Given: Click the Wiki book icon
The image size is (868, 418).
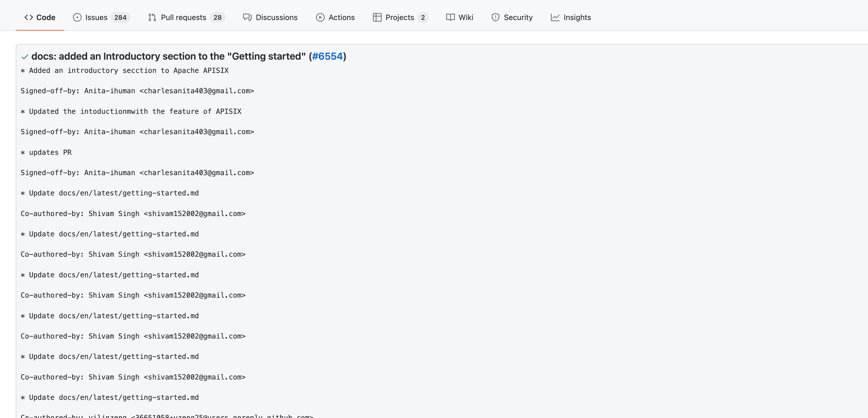Looking at the screenshot, I should (x=450, y=18).
